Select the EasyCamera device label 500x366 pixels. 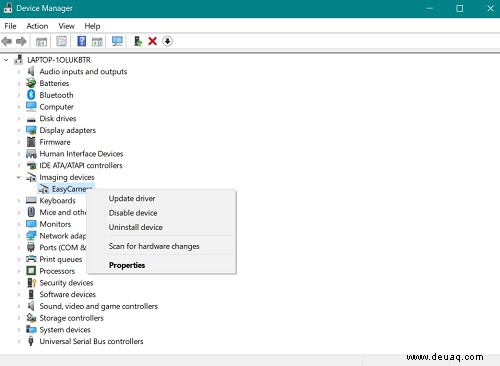click(x=72, y=189)
